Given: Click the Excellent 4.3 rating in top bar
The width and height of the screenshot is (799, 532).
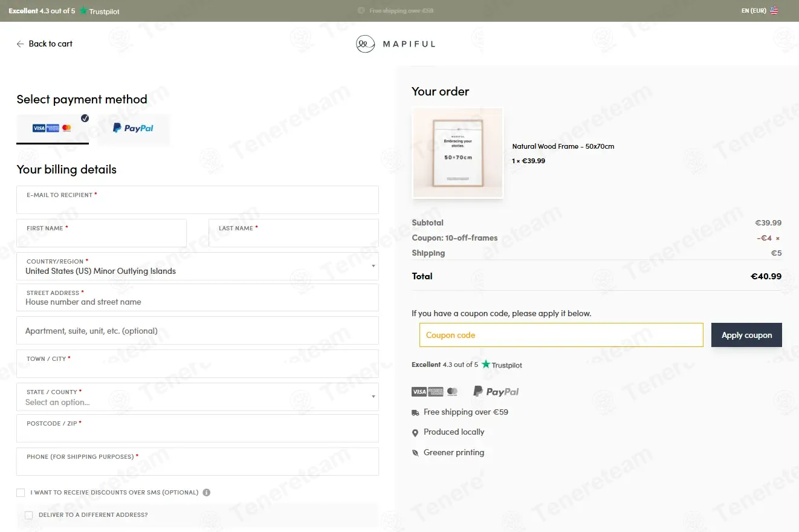Looking at the screenshot, I should (42, 11).
